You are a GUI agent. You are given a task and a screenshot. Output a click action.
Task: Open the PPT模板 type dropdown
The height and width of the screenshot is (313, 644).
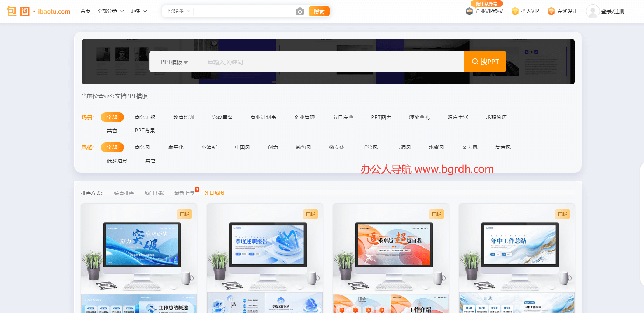coord(174,62)
